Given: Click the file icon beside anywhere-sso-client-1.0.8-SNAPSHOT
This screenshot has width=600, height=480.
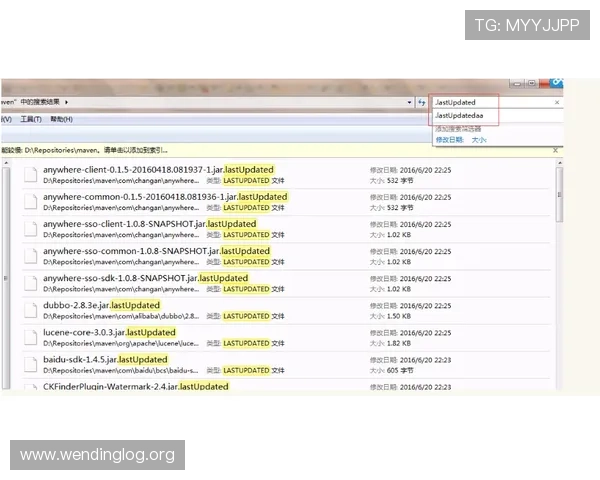Looking at the screenshot, I should tap(31, 229).
